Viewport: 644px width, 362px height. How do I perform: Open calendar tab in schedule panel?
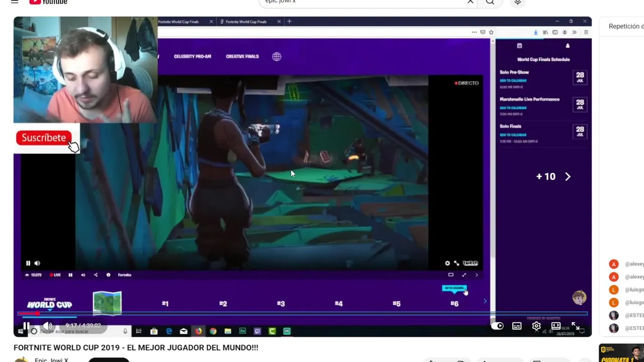pos(519,46)
